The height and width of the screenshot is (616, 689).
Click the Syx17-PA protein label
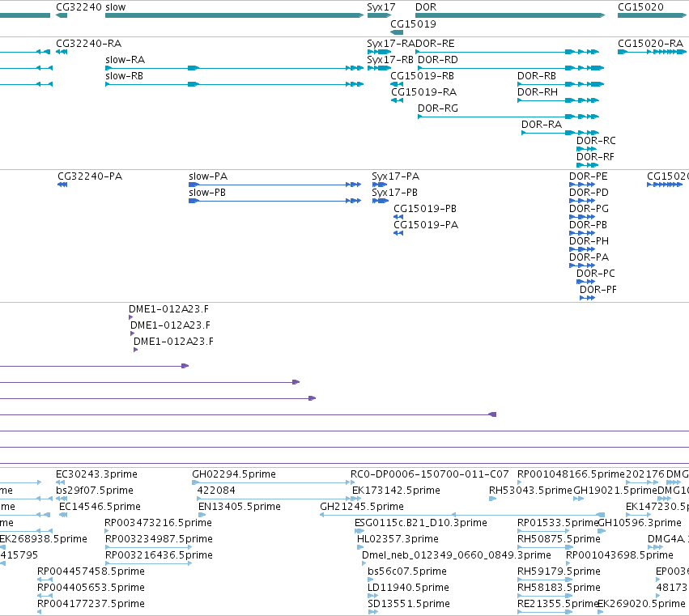click(395, 176)
